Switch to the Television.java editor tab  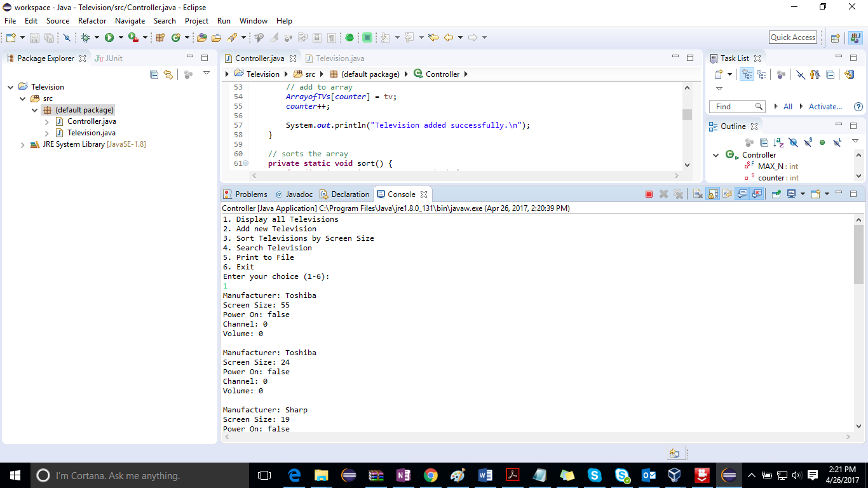(340, 58)
